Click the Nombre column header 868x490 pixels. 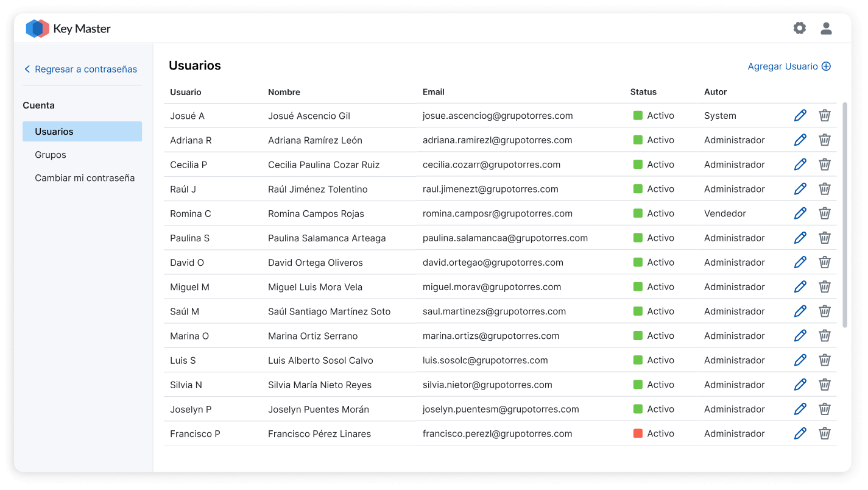tap(284, 92)
